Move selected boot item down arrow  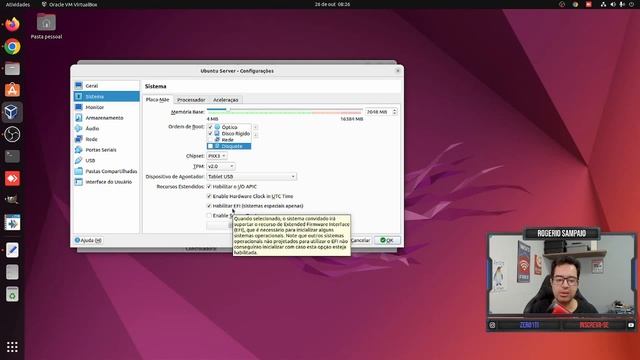point(256,135)
